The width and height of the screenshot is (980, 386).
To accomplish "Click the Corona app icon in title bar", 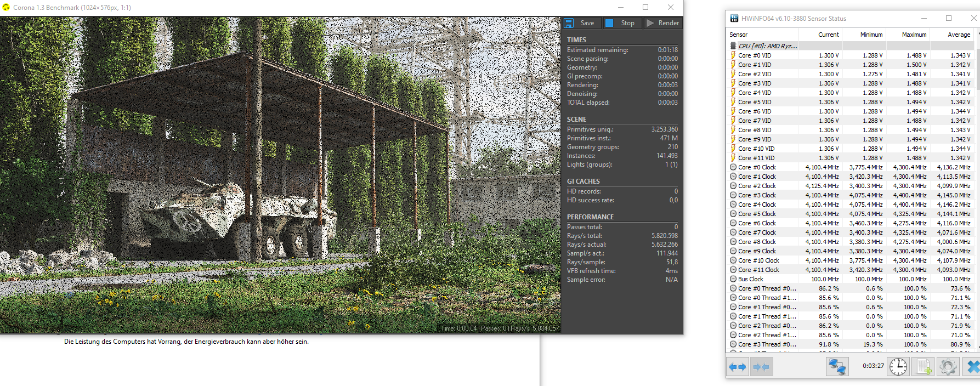I will pyautogui.click(x=6, y=8).
